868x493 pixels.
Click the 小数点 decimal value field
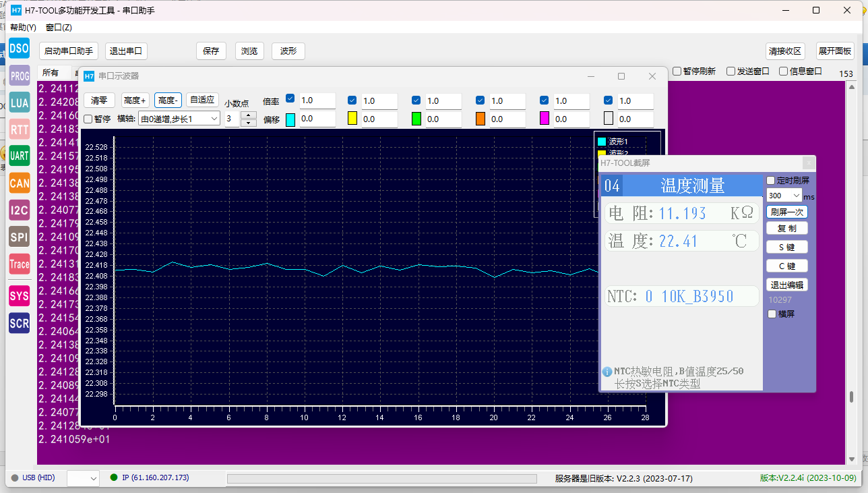pyautogui.click(x=232, y=119)
